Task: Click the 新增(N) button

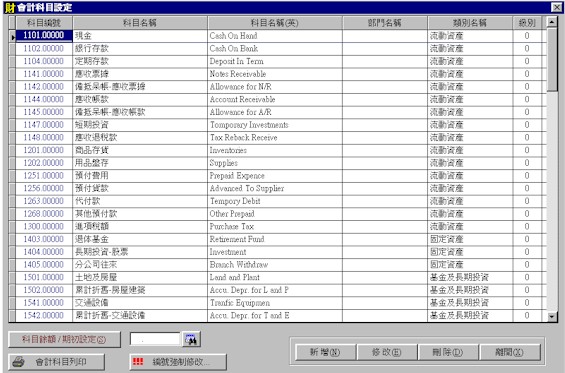Action: click(325, 352)
